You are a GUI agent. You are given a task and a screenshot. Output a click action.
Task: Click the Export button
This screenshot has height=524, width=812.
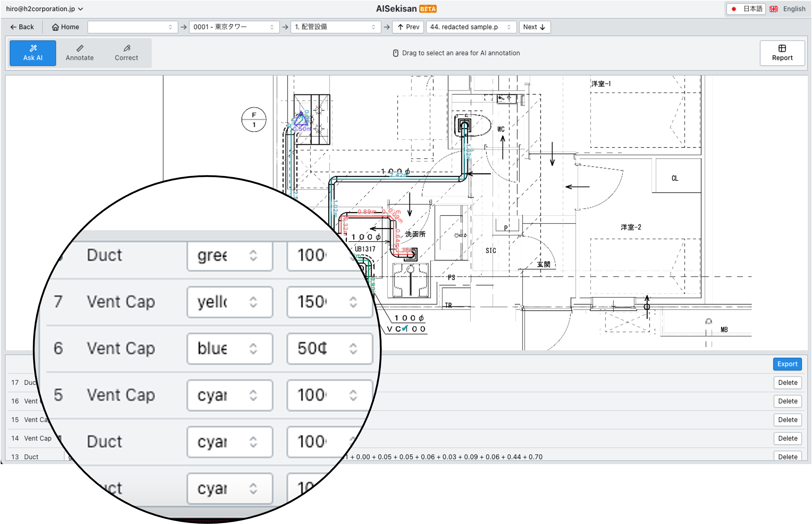click(x=787, y=364)
